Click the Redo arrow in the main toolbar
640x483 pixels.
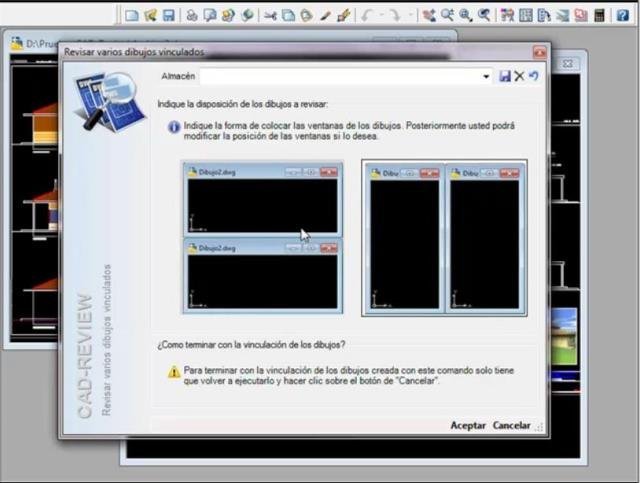(x=394, y=16)
